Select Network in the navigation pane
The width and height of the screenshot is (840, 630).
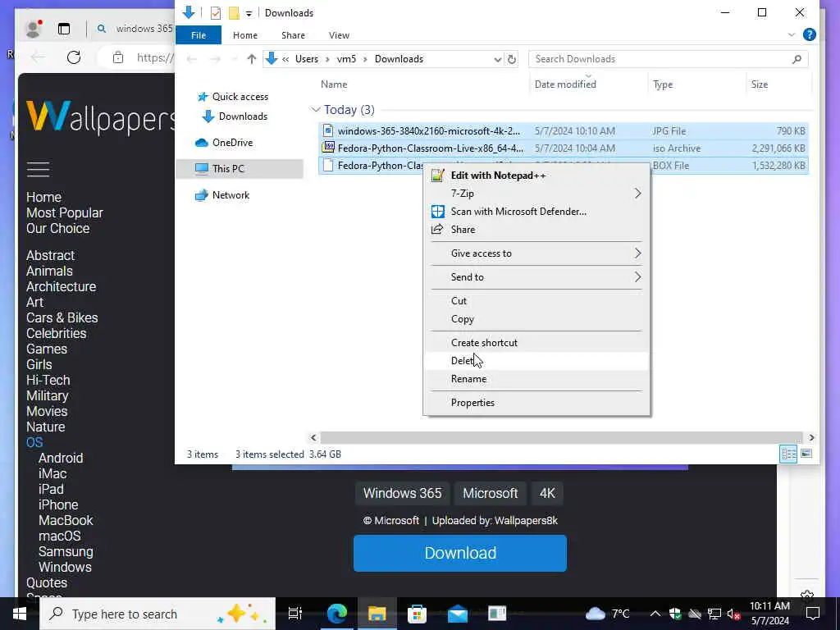pos(231,195)
